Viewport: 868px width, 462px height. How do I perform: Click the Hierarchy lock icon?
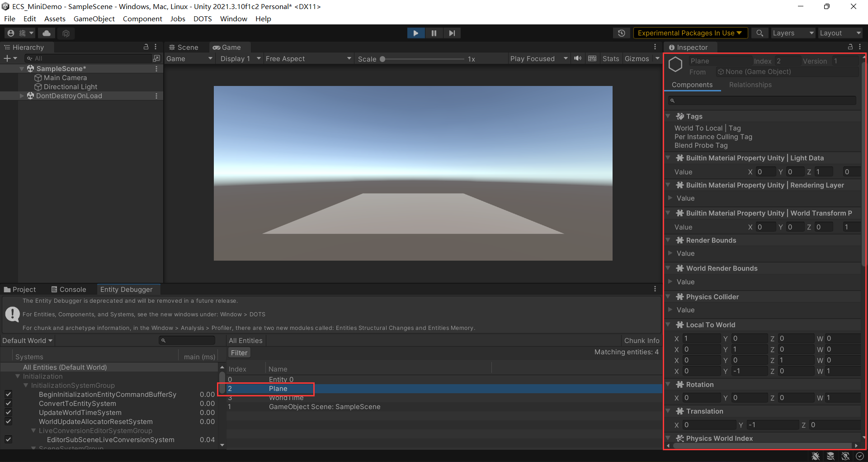(146, 47)
